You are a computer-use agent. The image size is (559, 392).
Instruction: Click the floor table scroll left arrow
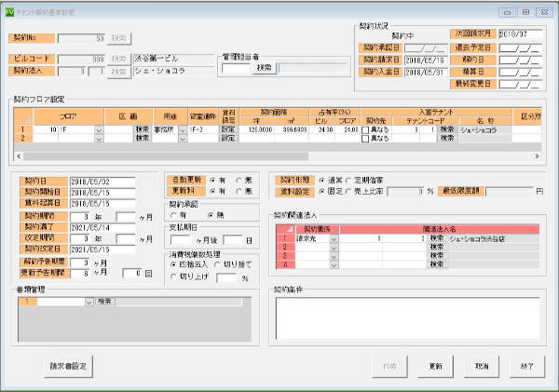pyautogui.click(x=19, y=156)
